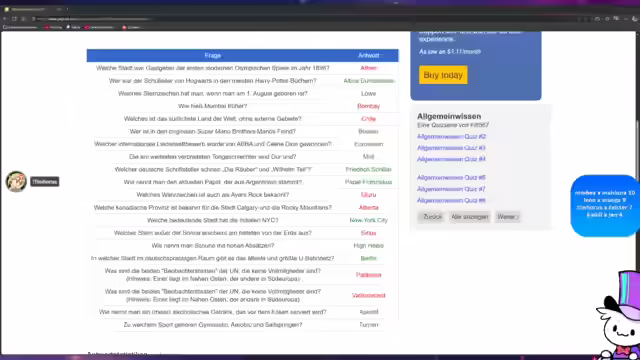Click the red bookmark icon in bookmarks bar
640x360 pixels.
124,27
